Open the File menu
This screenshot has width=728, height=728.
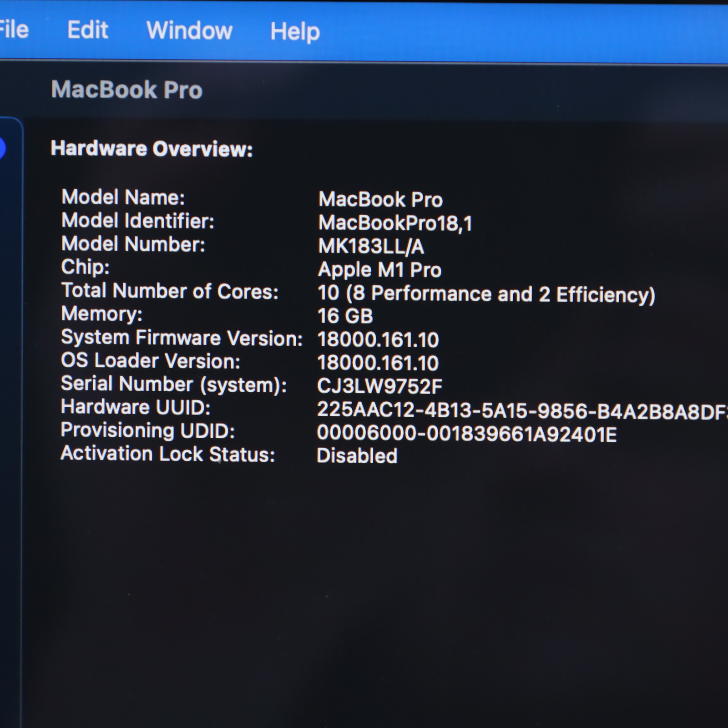(x=14, y=30)
